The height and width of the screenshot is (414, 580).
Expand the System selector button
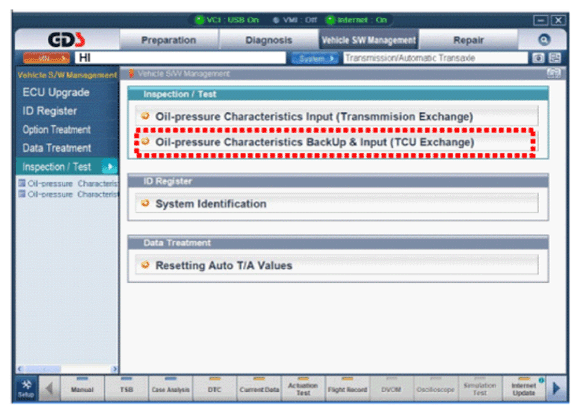[x=314, y=58]
